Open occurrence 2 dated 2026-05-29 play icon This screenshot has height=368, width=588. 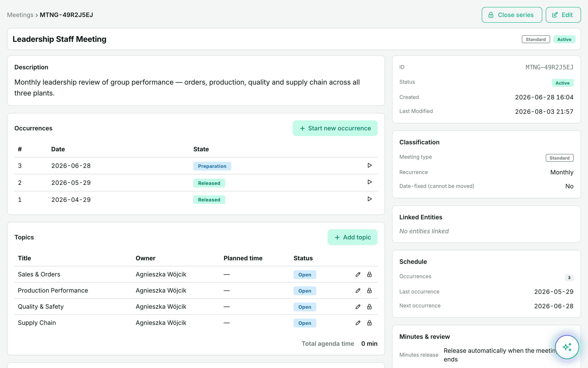(x=370, y=182)
